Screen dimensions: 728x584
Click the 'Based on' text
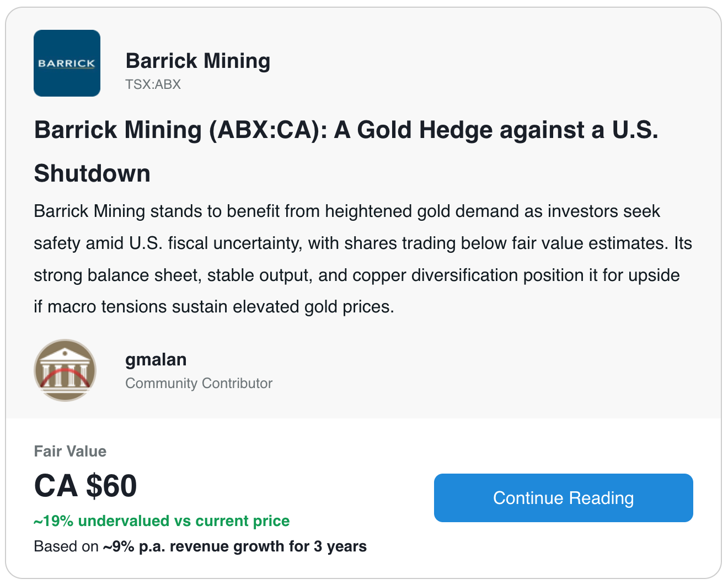pyautogui.click(x=66, y=546)
